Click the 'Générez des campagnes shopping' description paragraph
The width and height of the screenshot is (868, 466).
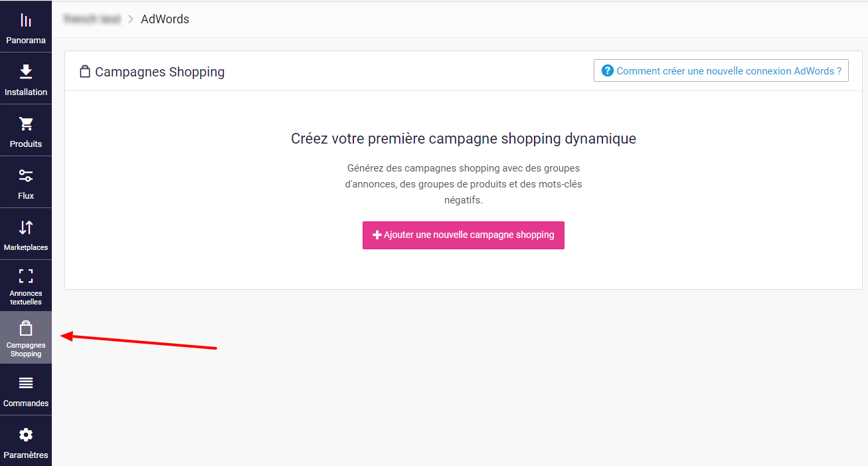[464, 184]
